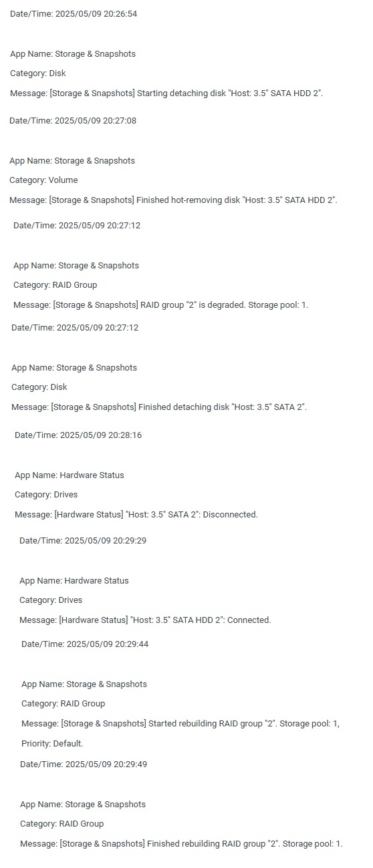Select the Date/Time 2025/05/09 20:29:44 line
This screenshot has height=868, width=373.
coord(85,644)
